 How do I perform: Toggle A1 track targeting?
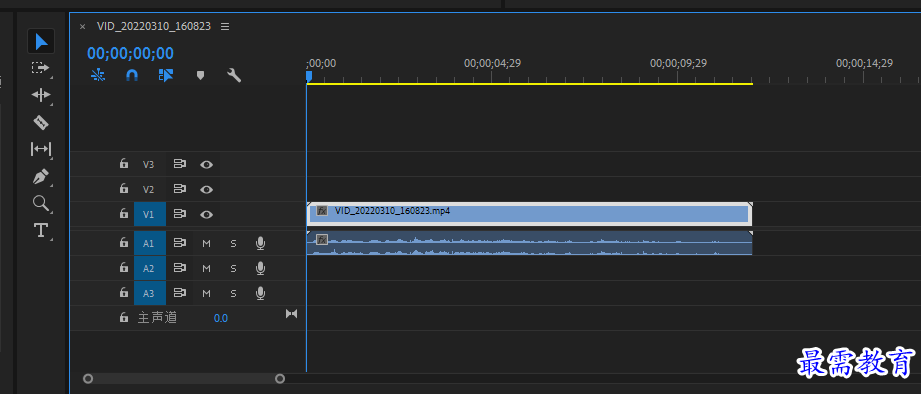[149, 243]
